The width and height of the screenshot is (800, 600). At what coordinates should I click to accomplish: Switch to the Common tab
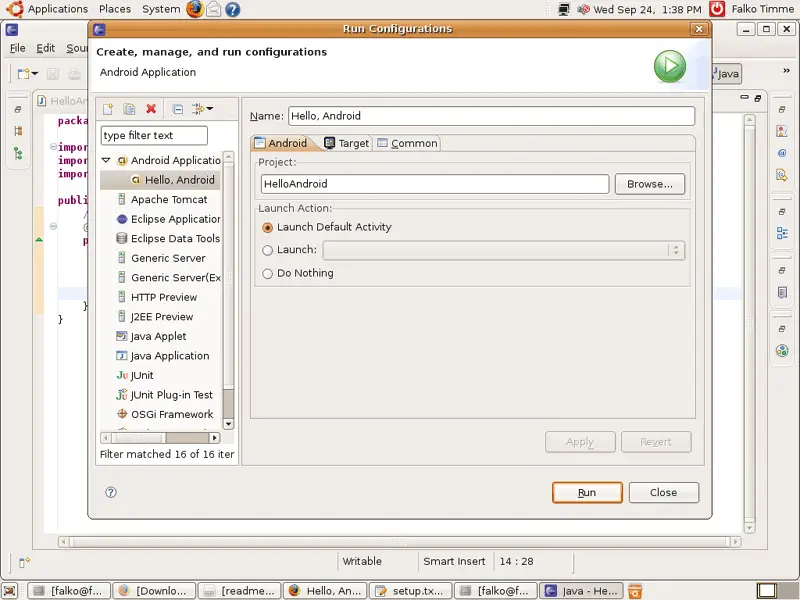(407, 143)
